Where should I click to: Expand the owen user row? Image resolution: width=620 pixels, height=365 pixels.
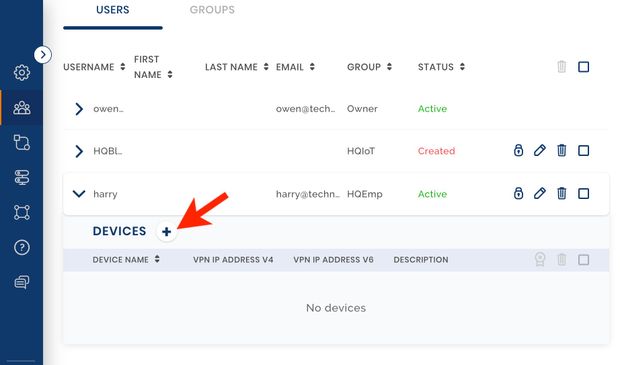coord(79,109)
